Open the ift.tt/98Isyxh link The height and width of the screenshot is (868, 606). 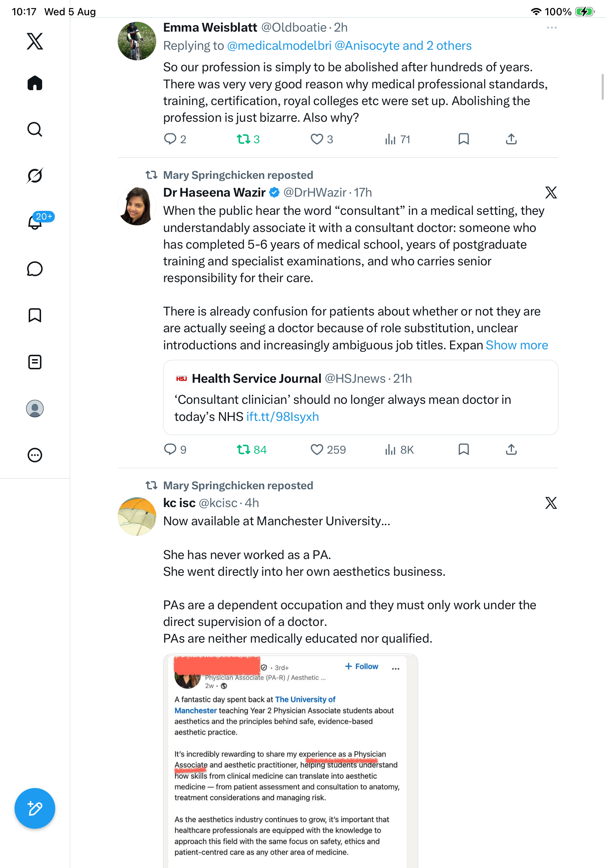click(x=283, y=417)
